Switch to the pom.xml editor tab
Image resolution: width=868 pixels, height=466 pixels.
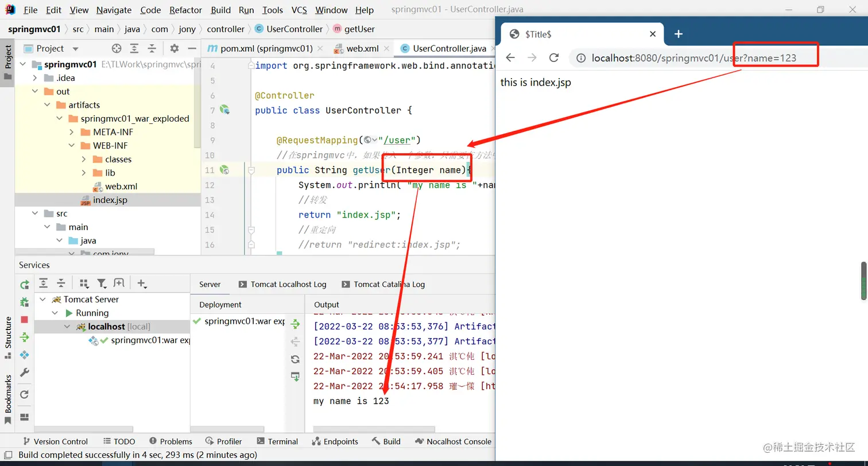(266, 49)
